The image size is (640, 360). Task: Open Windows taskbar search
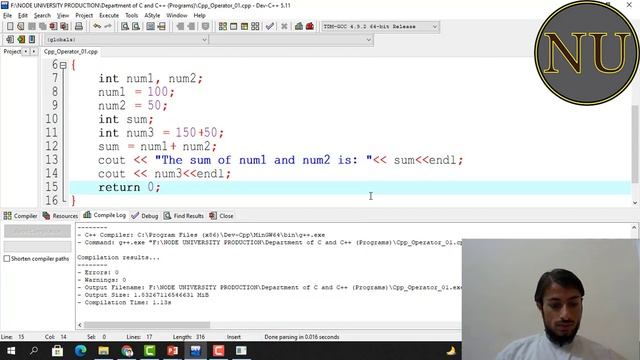(x=34, y=351)
